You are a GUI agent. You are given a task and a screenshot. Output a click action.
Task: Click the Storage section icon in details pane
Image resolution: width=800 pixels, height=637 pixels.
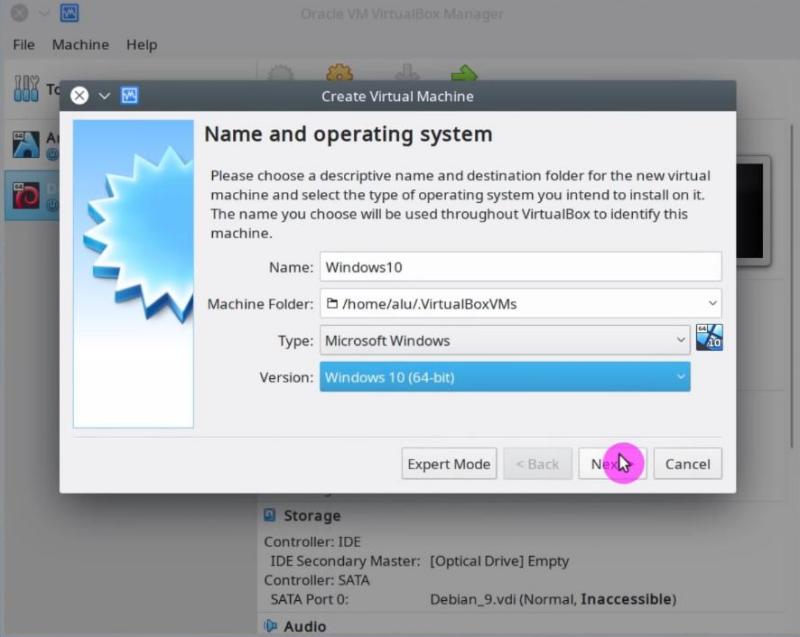pyautogui.click(x=270, y=515)
